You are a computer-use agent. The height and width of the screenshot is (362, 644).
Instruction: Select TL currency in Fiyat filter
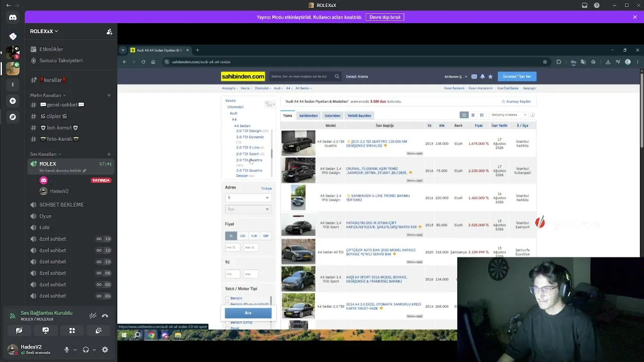coord(231,236)
